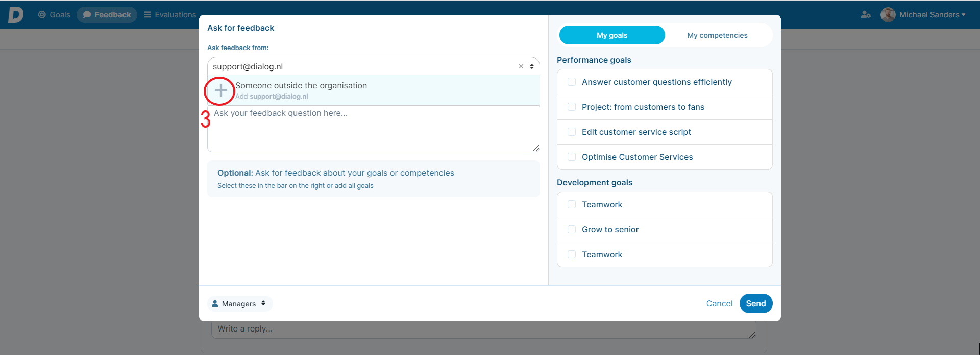Switch to the My competencies tab
Image resolution: width=980 pixels, height=355 pixels.
click(717, 35)
